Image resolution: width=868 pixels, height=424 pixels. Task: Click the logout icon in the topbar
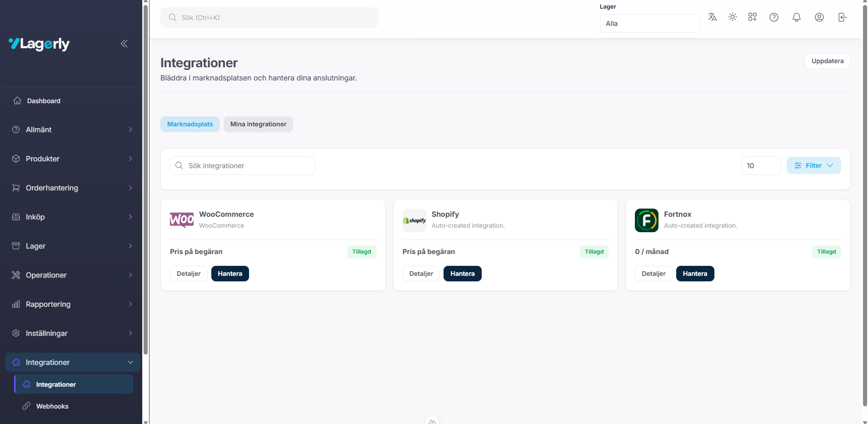point(842,17)
